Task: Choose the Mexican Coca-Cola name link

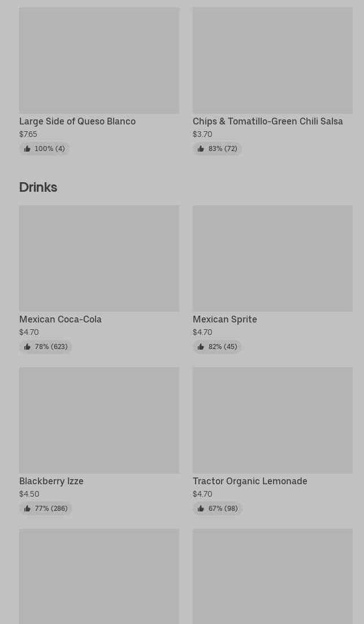Action: [60, 319]
